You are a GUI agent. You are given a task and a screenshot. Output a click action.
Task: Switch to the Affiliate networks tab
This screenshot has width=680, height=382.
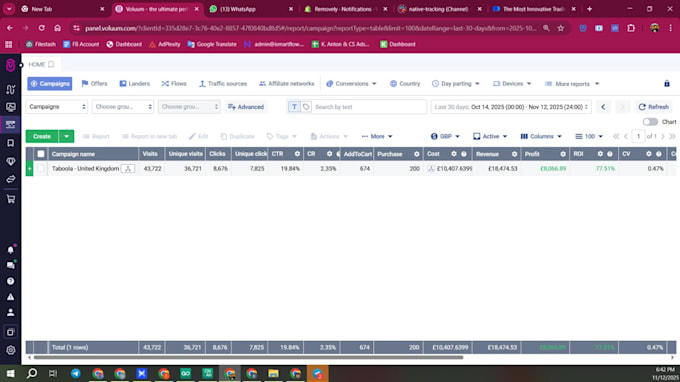pyautogui.click(x=287, y=84)
